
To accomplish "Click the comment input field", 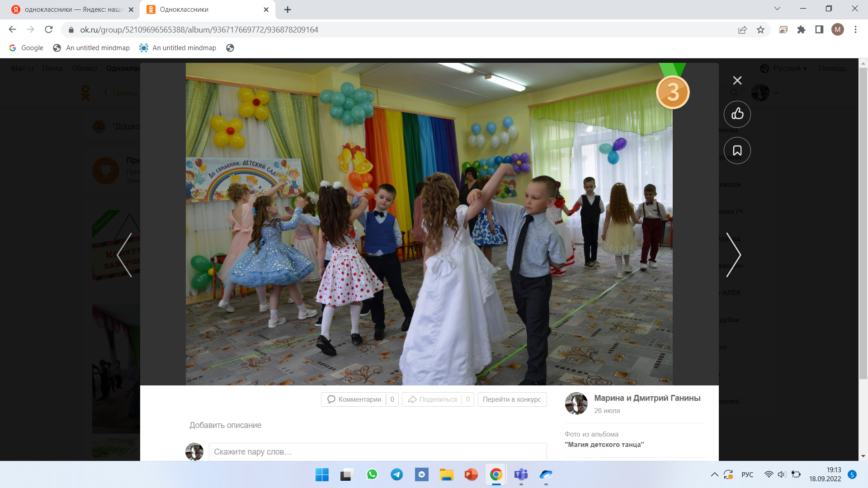I will (377, 452).
